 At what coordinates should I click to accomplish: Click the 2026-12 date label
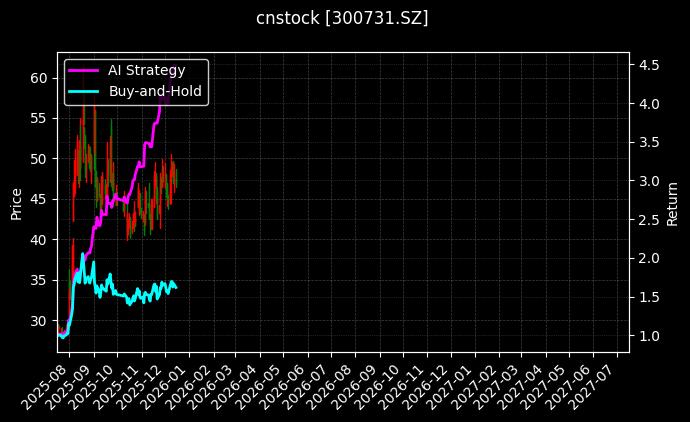[x=428, y=386]
